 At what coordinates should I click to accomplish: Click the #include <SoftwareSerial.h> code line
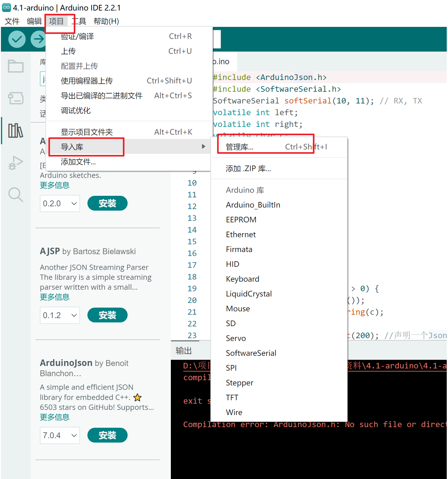pyautogui.click(x=277, y=89)
